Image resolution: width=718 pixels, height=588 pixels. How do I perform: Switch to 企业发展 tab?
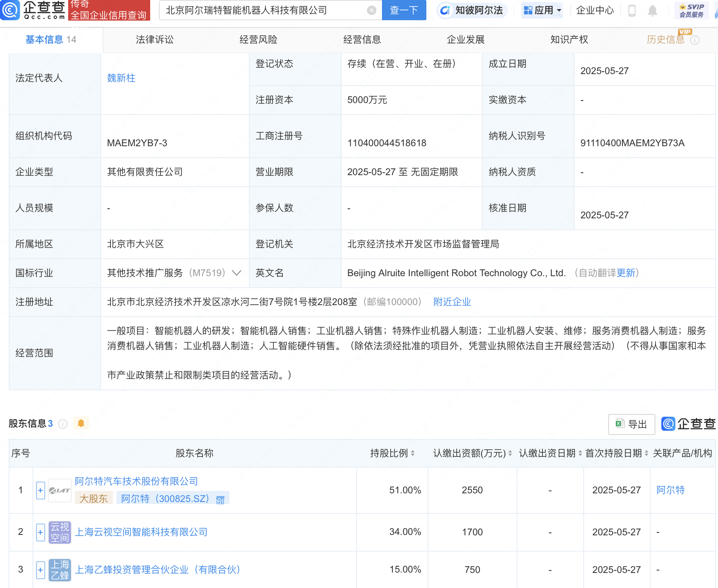click(466, 40)
